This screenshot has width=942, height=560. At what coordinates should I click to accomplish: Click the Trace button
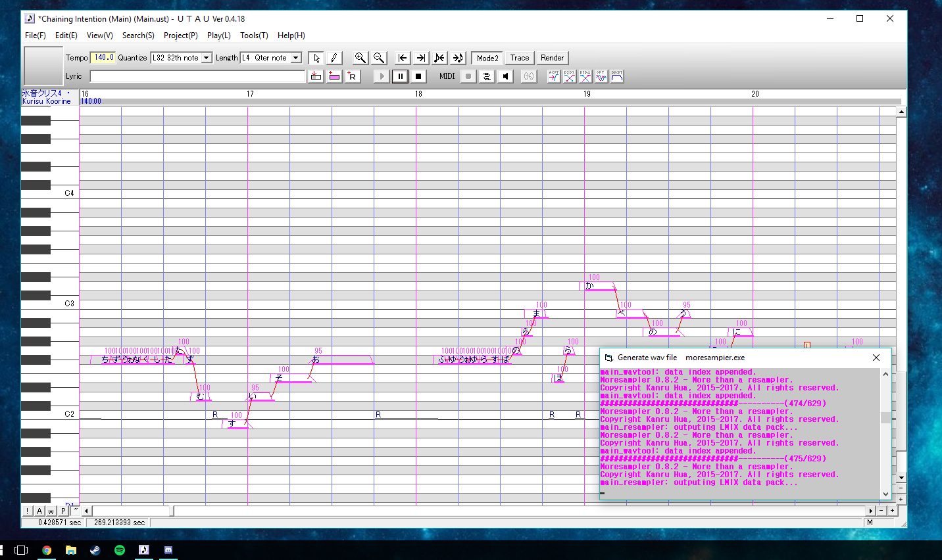(520, 58)
